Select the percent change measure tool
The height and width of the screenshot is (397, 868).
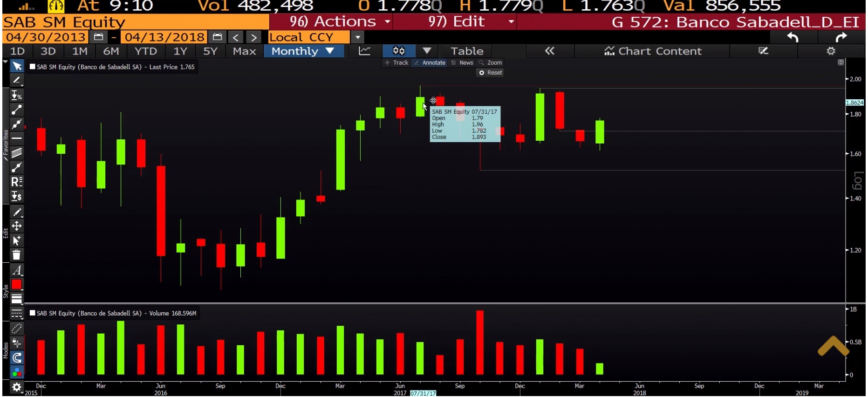click(x=17, y=96)
